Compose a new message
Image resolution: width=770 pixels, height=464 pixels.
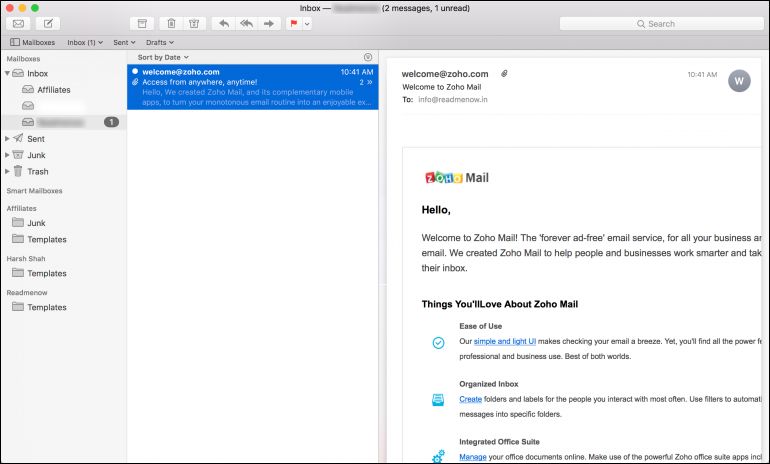pos(48,24)
